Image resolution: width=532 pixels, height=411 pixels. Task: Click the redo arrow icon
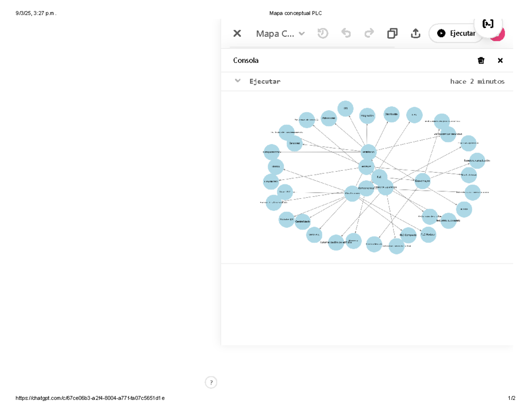(x=369, y=33)
